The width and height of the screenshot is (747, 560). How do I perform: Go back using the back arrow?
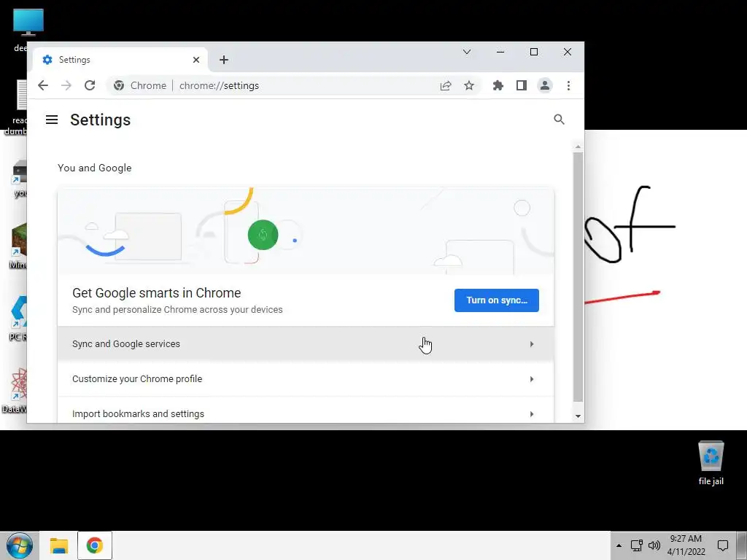tap(43, 86)
